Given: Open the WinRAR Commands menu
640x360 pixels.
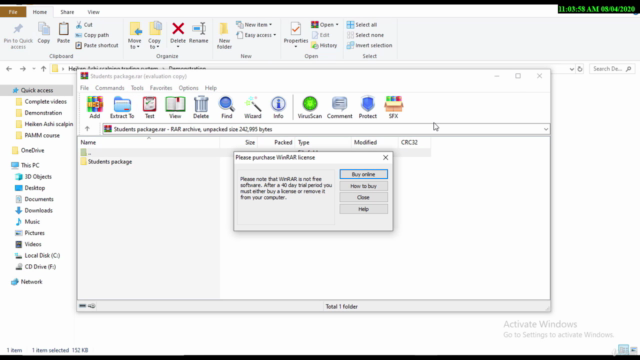Looking at the screenshot, I should 110,88.
